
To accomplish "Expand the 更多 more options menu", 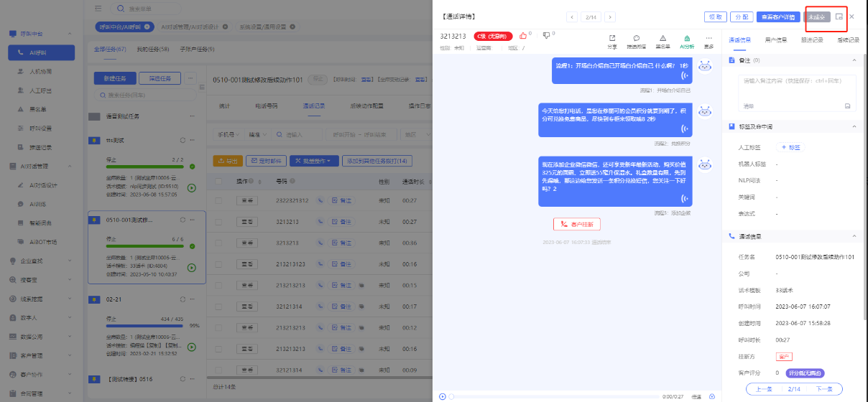I will point(709,41).
